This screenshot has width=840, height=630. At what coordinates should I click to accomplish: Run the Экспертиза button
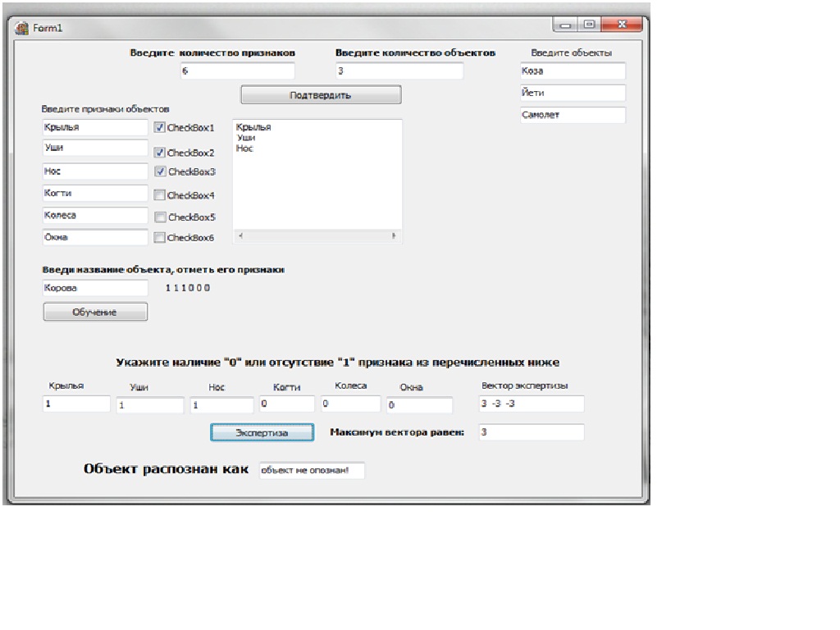click(262, 432)
